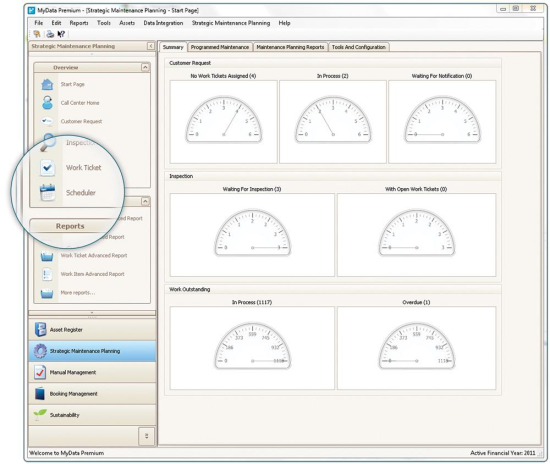Click the first toolbar icon below File menu
This screenshot has height=464, width=550.
[36, 34]
